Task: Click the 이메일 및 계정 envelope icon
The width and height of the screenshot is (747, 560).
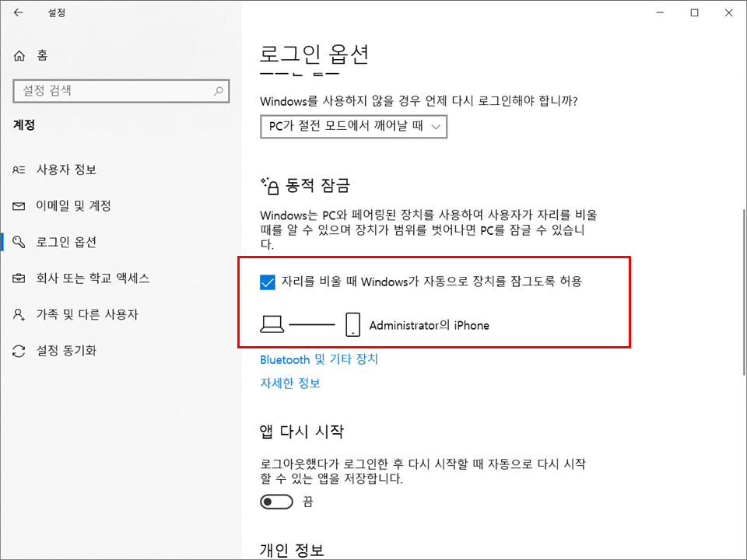Action: pyautogui.click(x=19, y=206)
